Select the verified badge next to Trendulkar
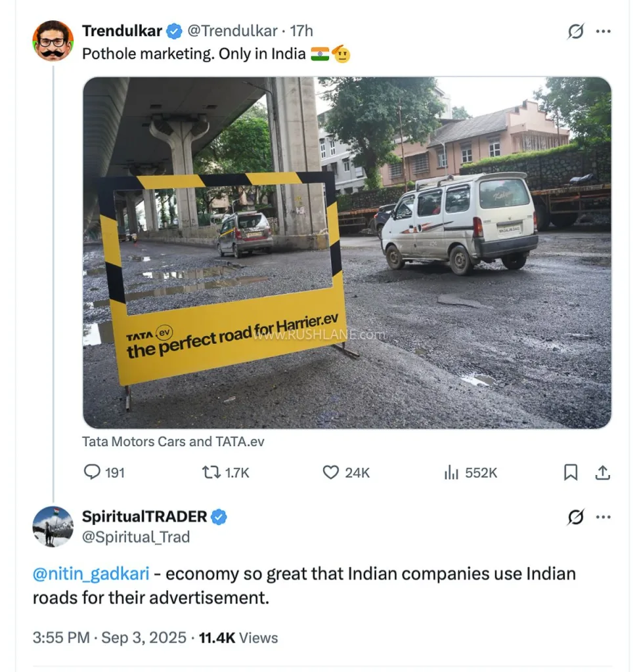 click(173, 30)
